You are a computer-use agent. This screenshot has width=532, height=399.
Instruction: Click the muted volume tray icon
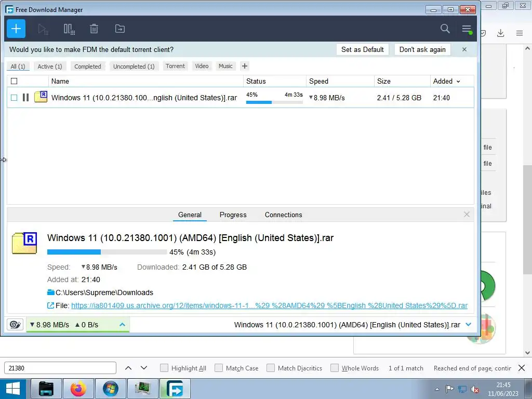pos(475,390)
